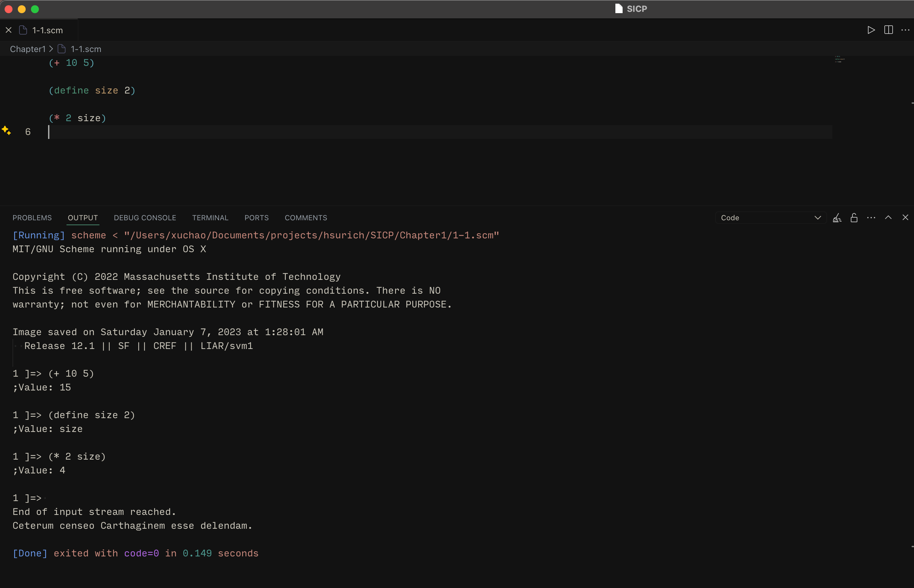Viewport: 914px width, 588px height.
Task: Close the 1-1.scm editor tab
Action: pyautogui.click(x=9, y=30)
